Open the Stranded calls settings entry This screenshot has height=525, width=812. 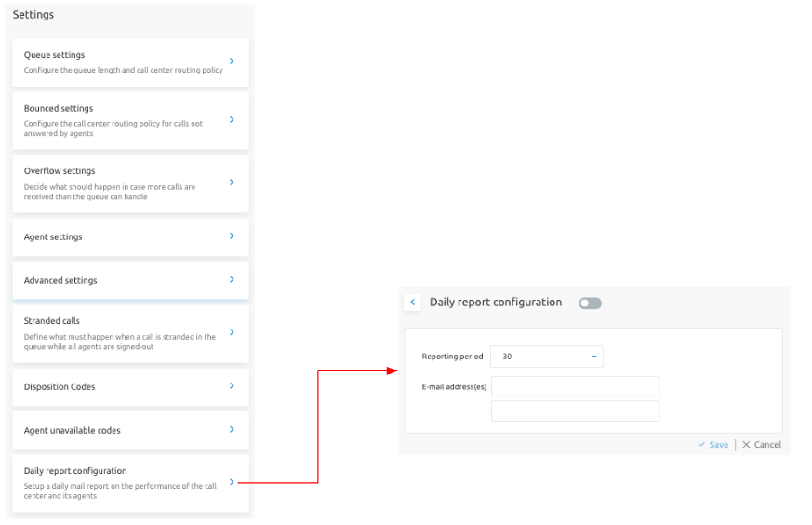click(x=130, y=334)
